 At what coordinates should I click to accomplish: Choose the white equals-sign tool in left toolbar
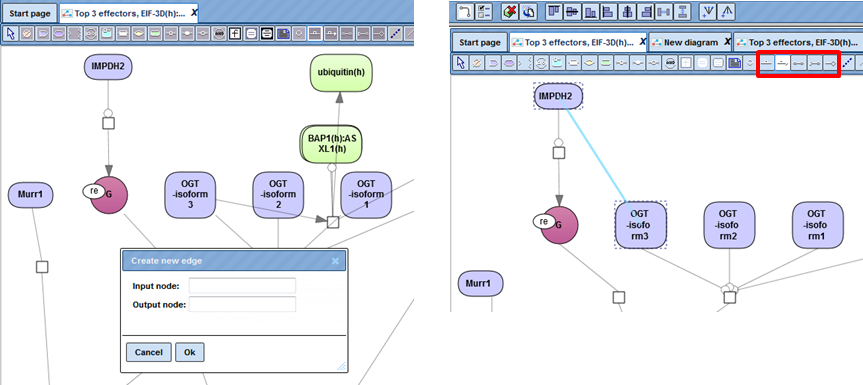tap(251, 34)
